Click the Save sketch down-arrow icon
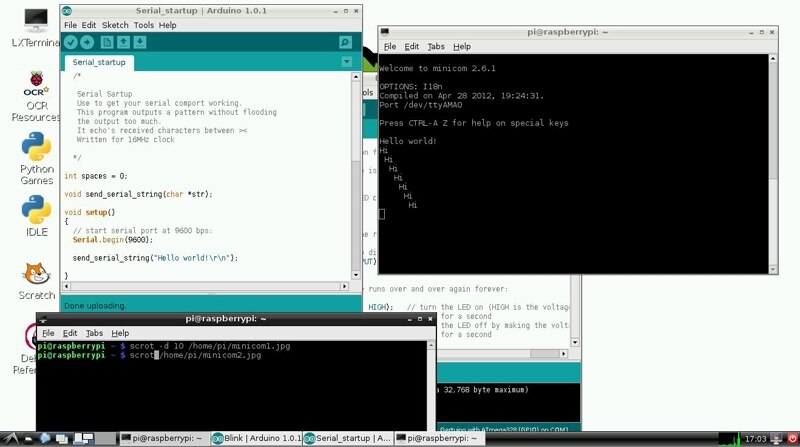 coord(140,42)
